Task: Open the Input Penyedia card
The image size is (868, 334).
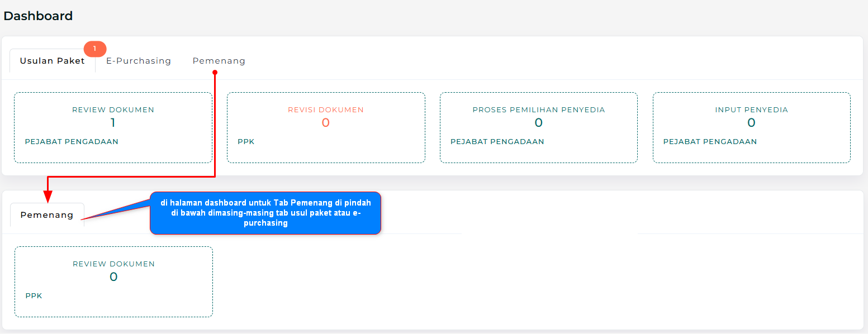Action: [x=751, y=127]
